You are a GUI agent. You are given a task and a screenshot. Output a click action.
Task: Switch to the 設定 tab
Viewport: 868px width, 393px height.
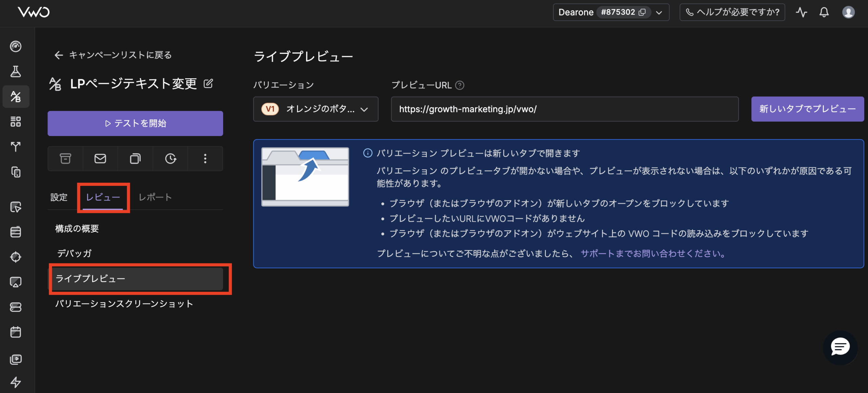tap(59, 197)
